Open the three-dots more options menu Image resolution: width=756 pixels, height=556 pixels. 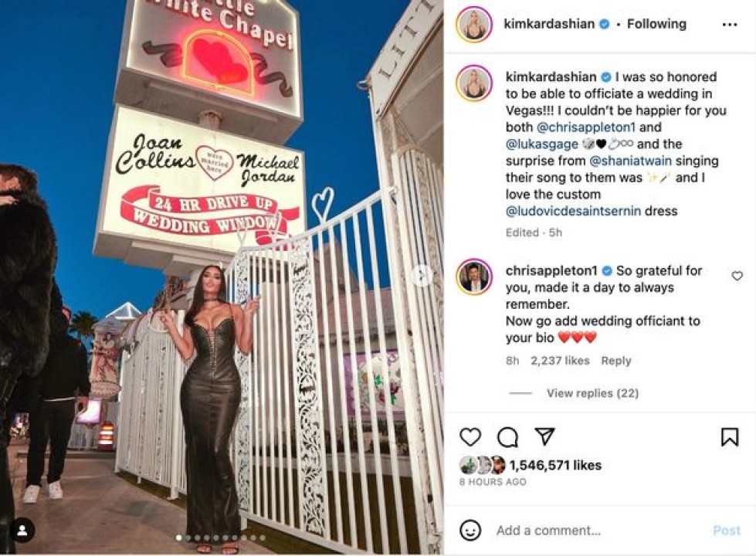click(730, 25)
